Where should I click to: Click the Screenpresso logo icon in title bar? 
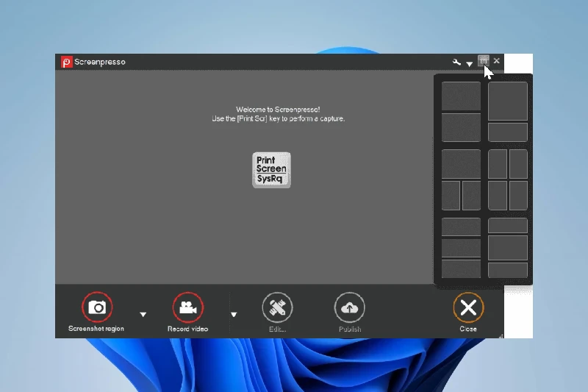tap(66, 62)
